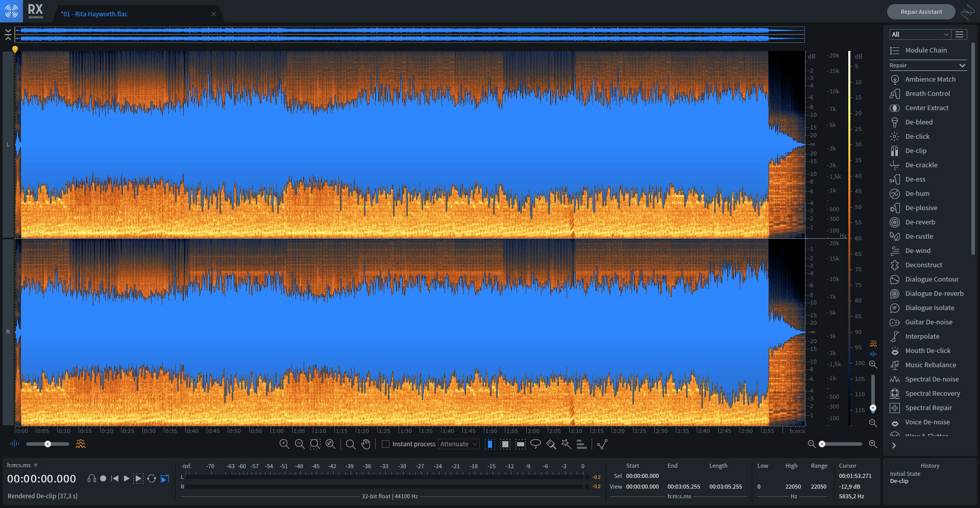Toggle input monitoring headphones
980x508 pixels.
click(92, 478)
